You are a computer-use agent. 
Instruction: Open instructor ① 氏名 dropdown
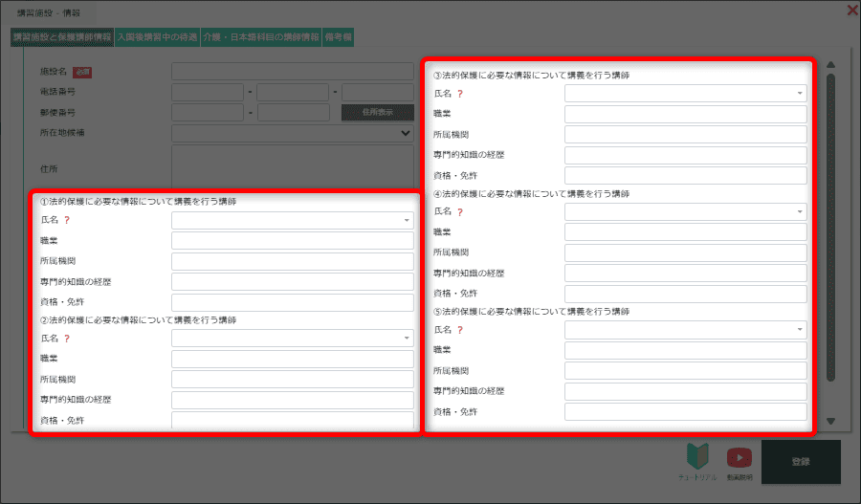[293, 220]
